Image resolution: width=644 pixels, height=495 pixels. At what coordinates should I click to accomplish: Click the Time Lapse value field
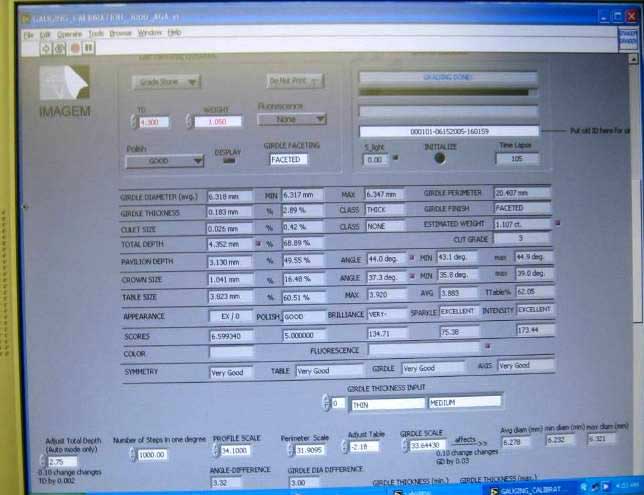(x=517, y=159)
